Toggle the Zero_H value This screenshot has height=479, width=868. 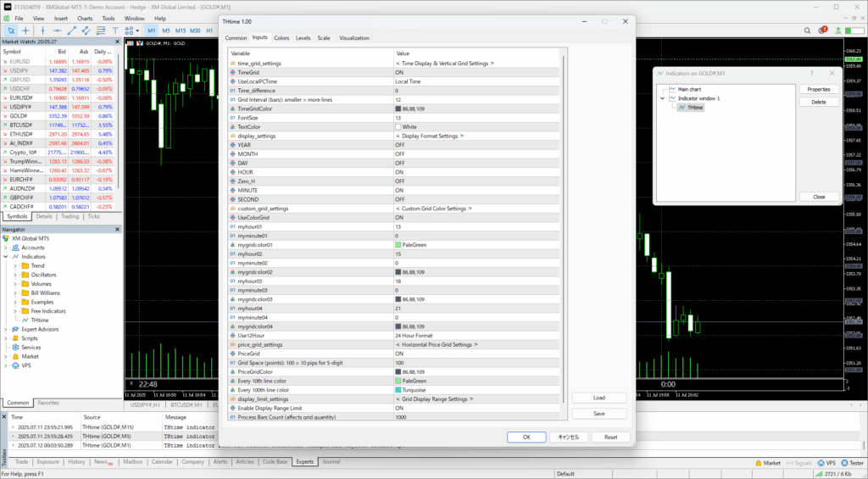476,181
